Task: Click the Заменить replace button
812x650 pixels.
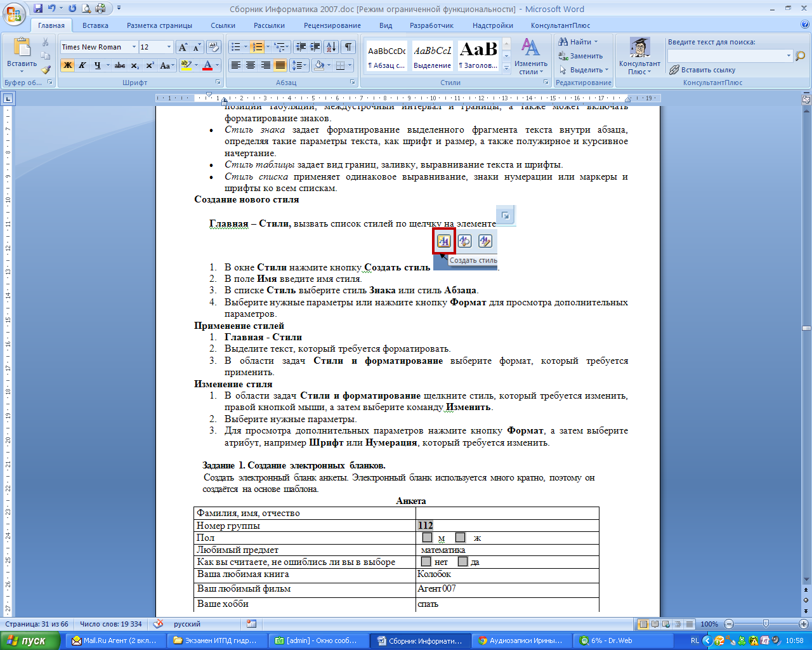Action: (581, 56)
